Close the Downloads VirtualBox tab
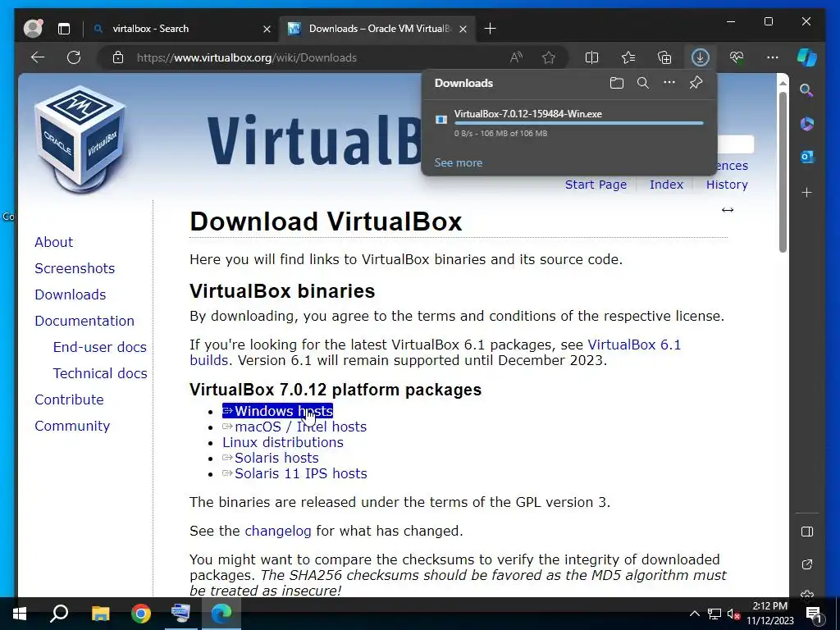The image size is (840, 630). pos(463,29)
